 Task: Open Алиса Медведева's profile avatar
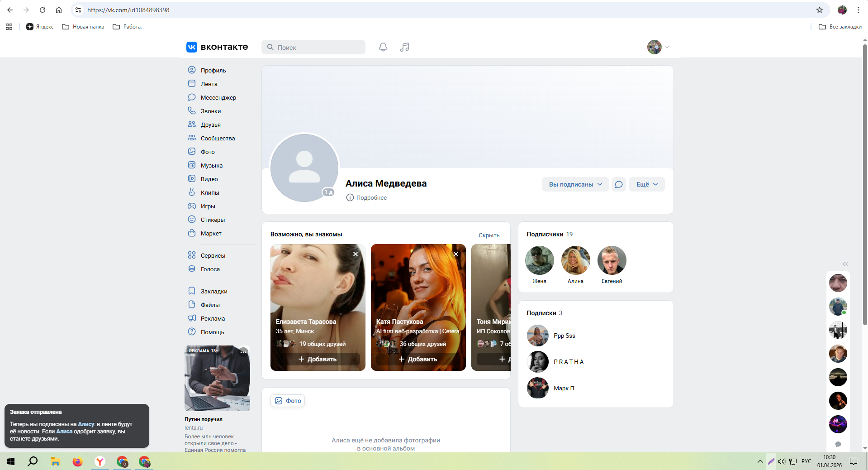click(x=304, y=168)
